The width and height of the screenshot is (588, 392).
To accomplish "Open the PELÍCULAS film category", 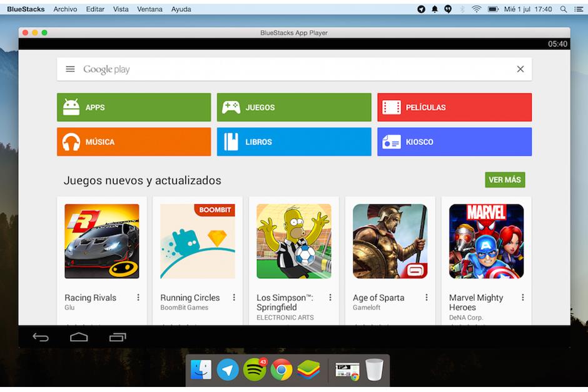I will [x=454, y=107].
